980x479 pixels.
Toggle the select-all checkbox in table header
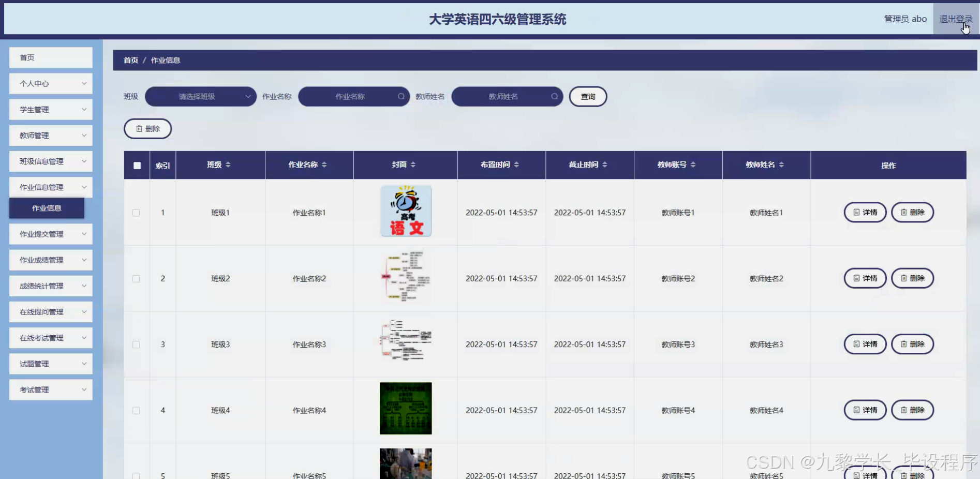tap(137, 166)
